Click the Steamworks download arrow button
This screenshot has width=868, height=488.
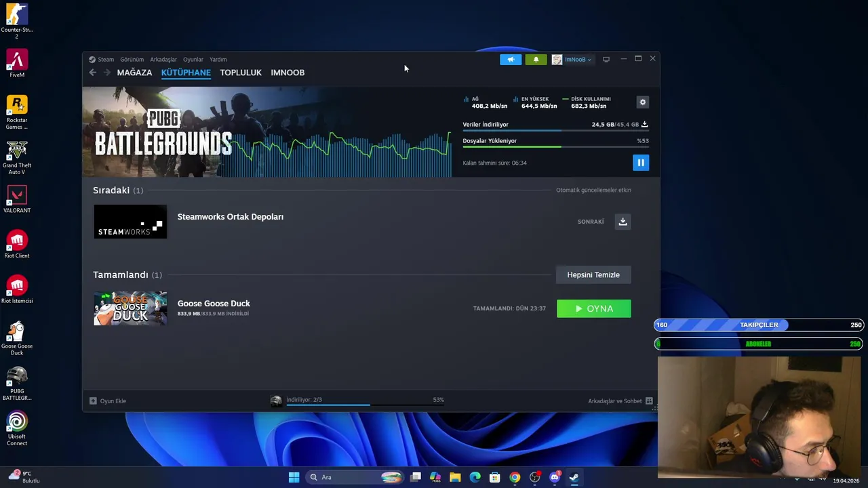click(623, 222)
